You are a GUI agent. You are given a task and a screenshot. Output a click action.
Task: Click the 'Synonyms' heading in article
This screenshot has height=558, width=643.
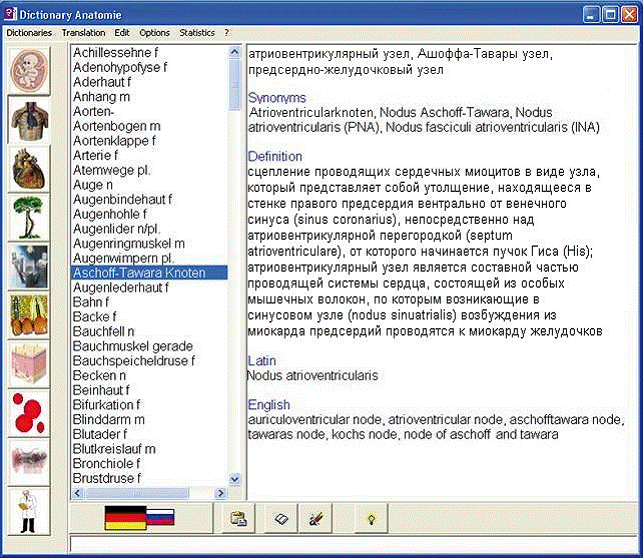click(277, 98)
